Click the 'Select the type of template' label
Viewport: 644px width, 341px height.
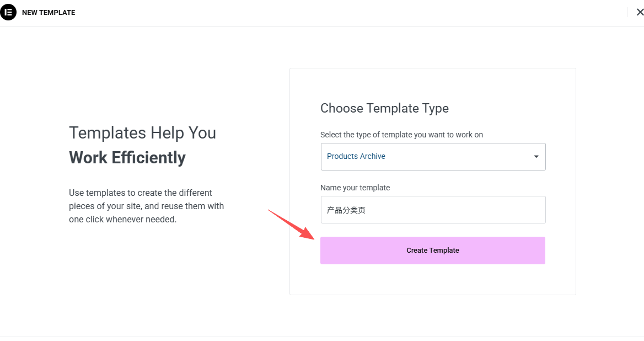tap(401, 135)
